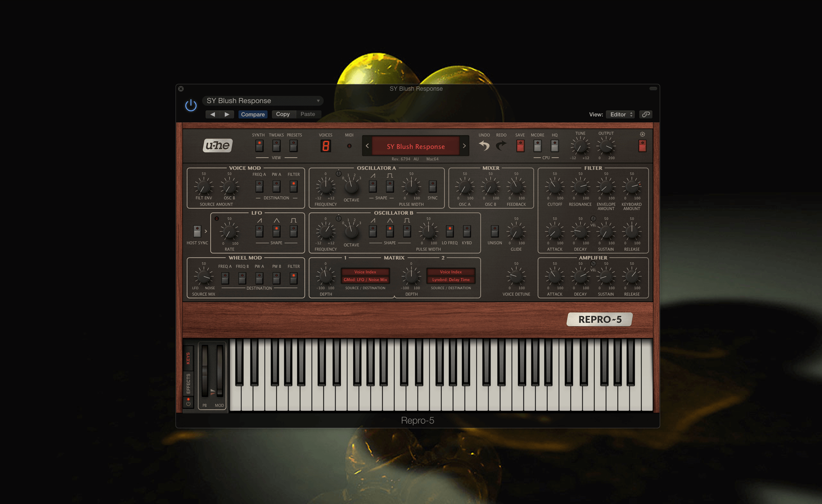Click the MOD wheel
The height and width of the screenshot is (504, 822).
(220, 371)
